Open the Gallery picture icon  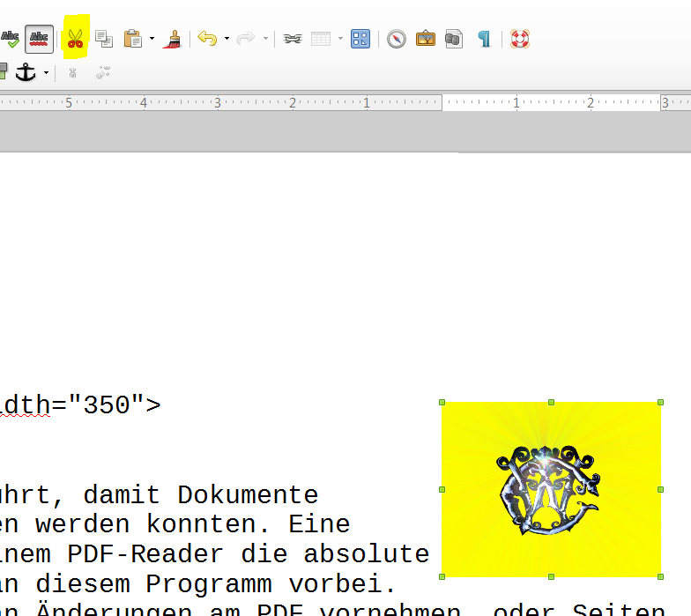(426, 39)
